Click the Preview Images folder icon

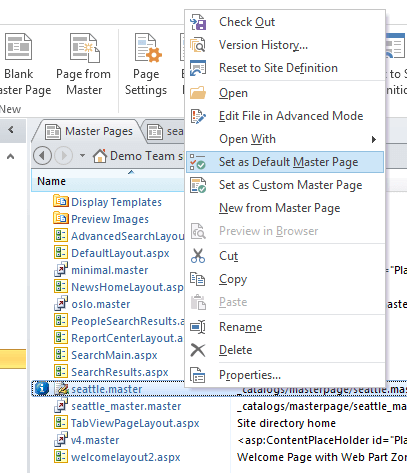tap(61, 219)
